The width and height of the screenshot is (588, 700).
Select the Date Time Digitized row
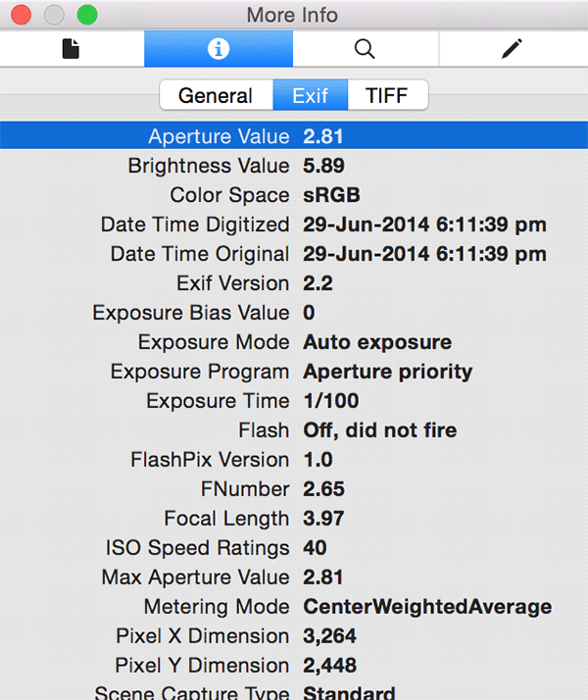click(x=294, y=225)
